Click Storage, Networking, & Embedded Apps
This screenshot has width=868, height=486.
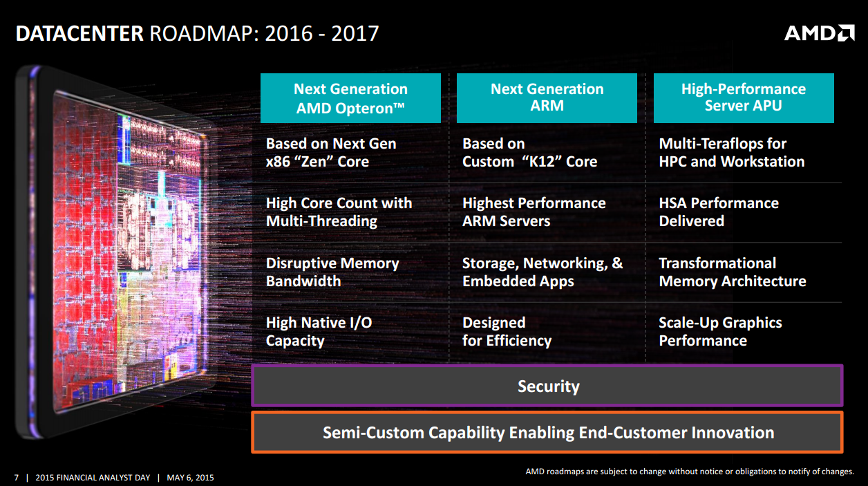coord(542,272)
